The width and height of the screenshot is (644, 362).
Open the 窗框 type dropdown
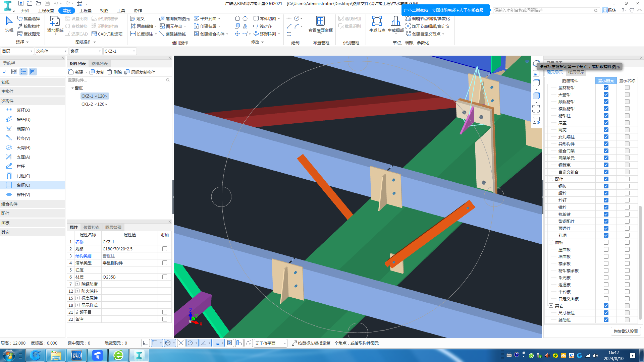click(86, 51)
